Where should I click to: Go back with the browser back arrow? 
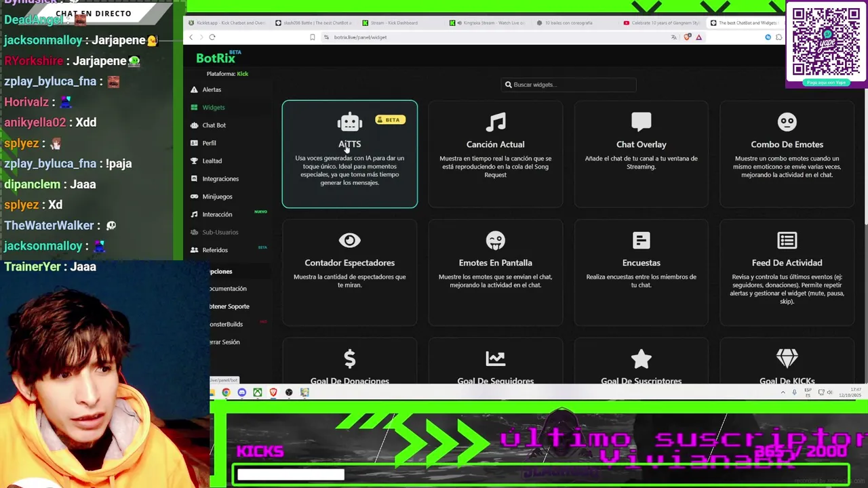[191, 37]
